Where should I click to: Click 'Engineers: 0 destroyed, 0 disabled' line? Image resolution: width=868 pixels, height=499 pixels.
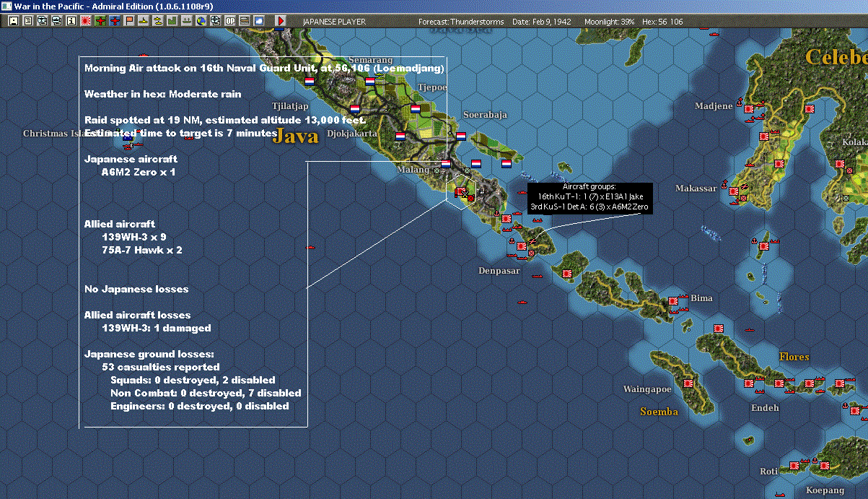tap(200, 406)
